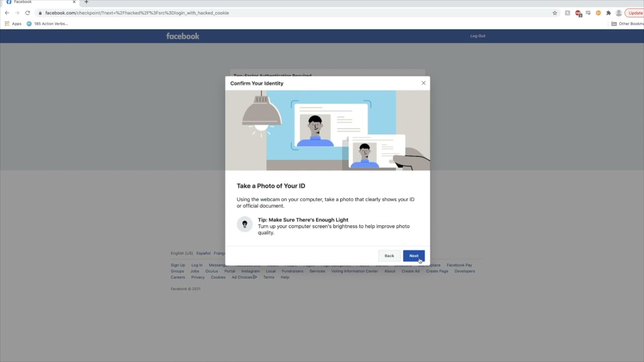Click the Portal footer link

(x=229, y=271)
